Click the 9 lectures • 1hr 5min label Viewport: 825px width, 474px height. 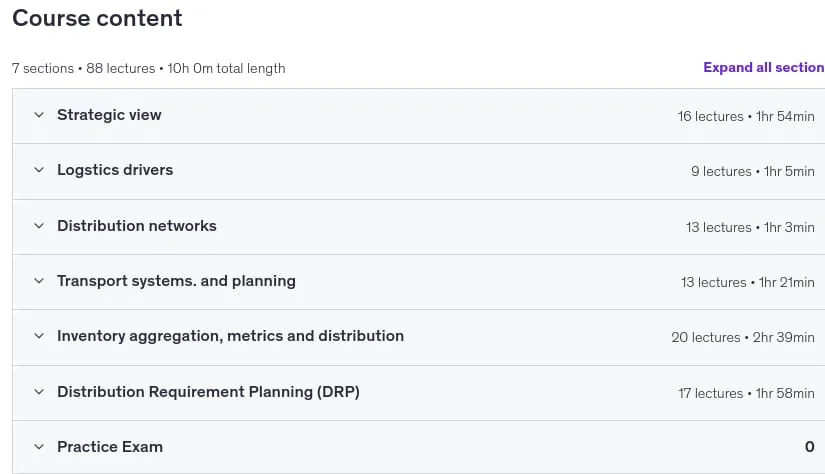pos(753,172)
